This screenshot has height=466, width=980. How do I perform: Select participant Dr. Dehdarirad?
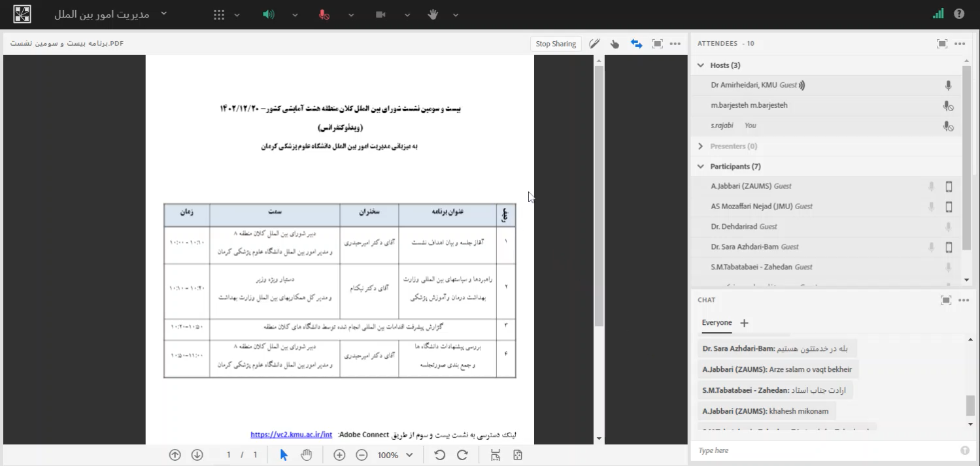click(x=826, y=227)
